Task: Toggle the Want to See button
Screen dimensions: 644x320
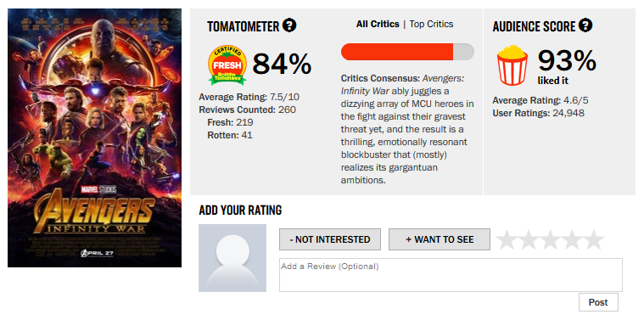Action: pos(440,239)
